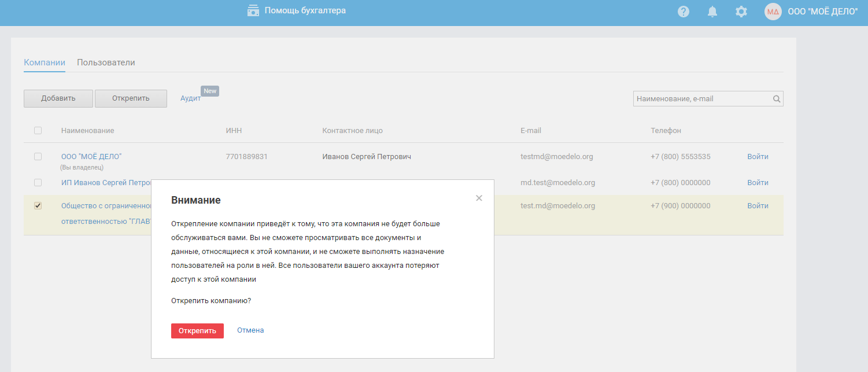Toggle the select-all checkbox in table header
868x372 pixels.
(38, 131)
